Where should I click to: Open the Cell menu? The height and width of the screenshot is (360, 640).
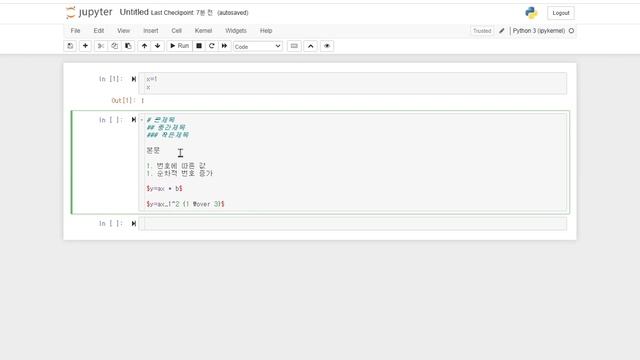[176, 31]
